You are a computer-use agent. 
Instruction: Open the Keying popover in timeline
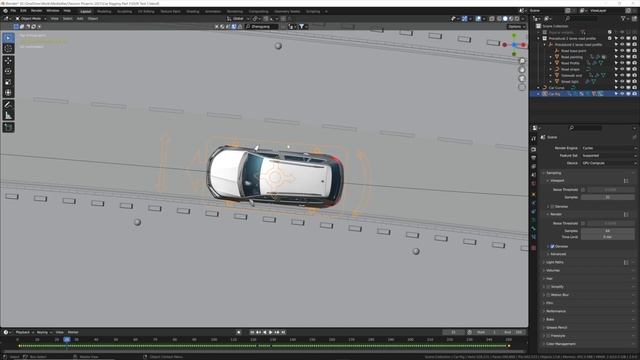point(44,333)
